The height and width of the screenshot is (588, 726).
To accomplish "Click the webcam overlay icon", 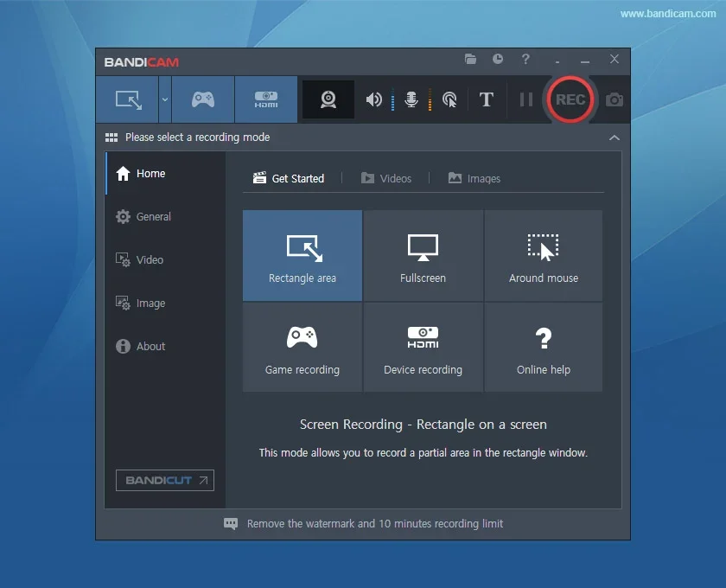I will [328, 99].
